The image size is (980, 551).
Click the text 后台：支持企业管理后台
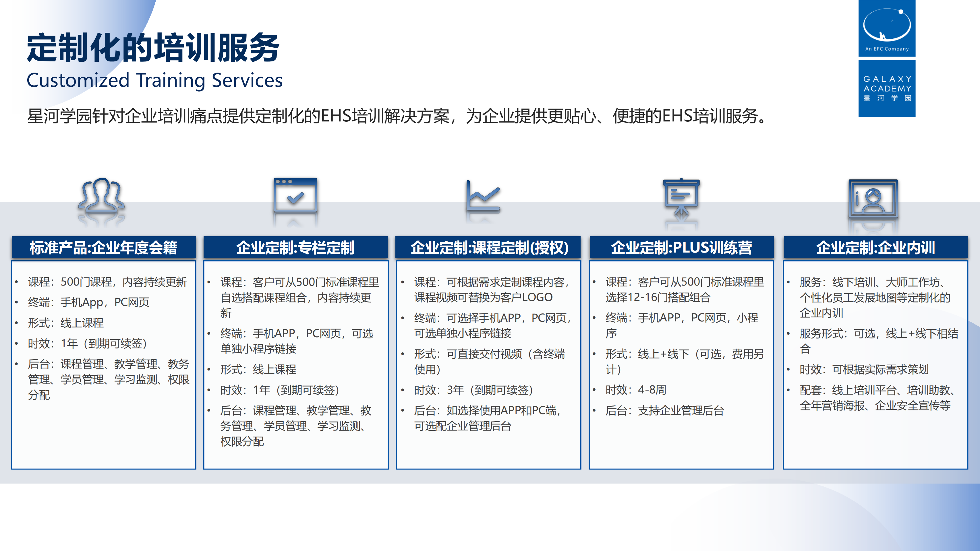tap(665, 410)
